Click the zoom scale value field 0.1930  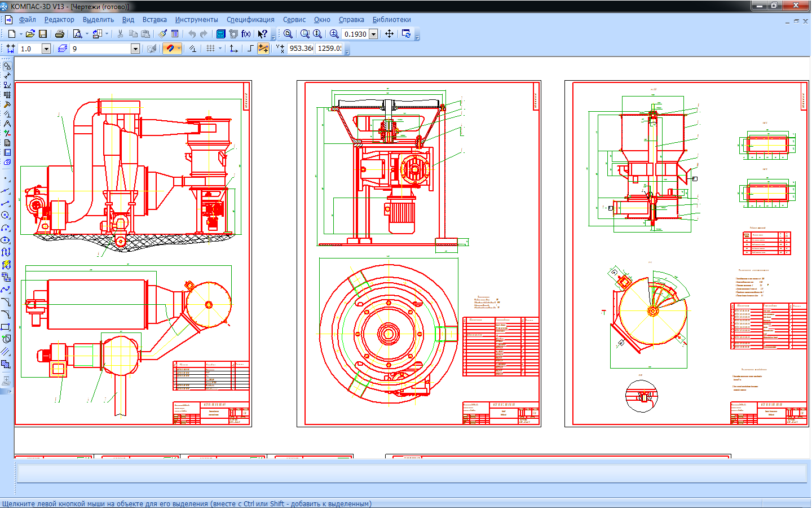pos(355,34)
